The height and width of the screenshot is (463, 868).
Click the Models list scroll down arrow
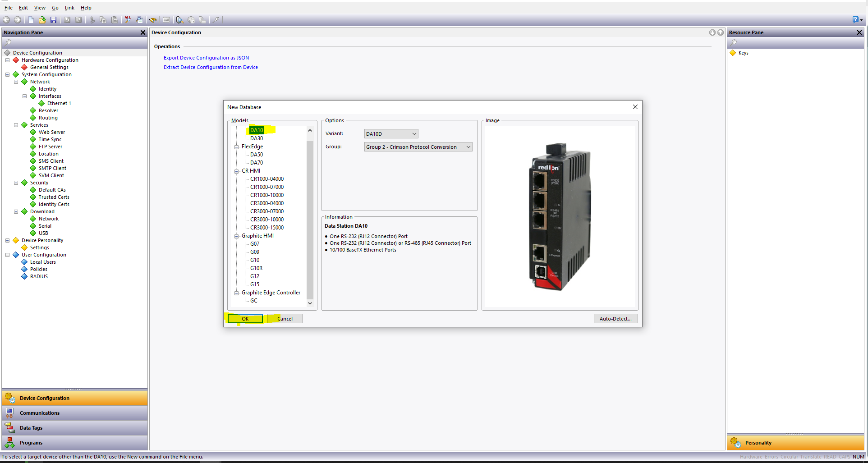click(x=310, y=303)
